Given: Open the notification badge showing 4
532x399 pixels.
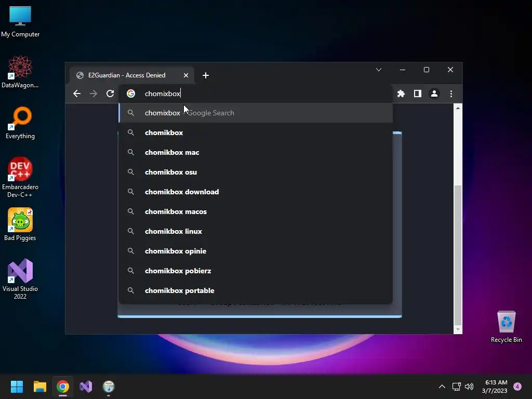Looking at the screenshot, I should tap(517, 387).
